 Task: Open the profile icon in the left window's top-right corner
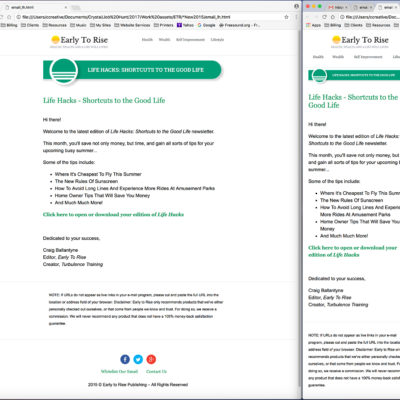pos(296,6)
